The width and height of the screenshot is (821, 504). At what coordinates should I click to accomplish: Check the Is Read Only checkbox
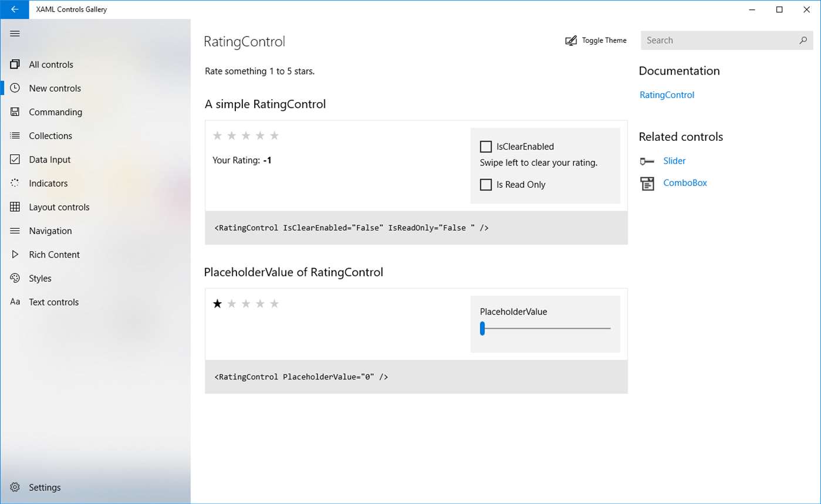(486, 185)
